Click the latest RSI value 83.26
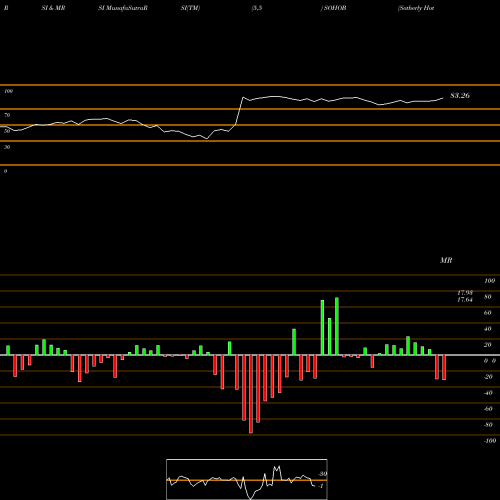Image resolution: width=500 pixels, height=500 pixels. [460, 96]
